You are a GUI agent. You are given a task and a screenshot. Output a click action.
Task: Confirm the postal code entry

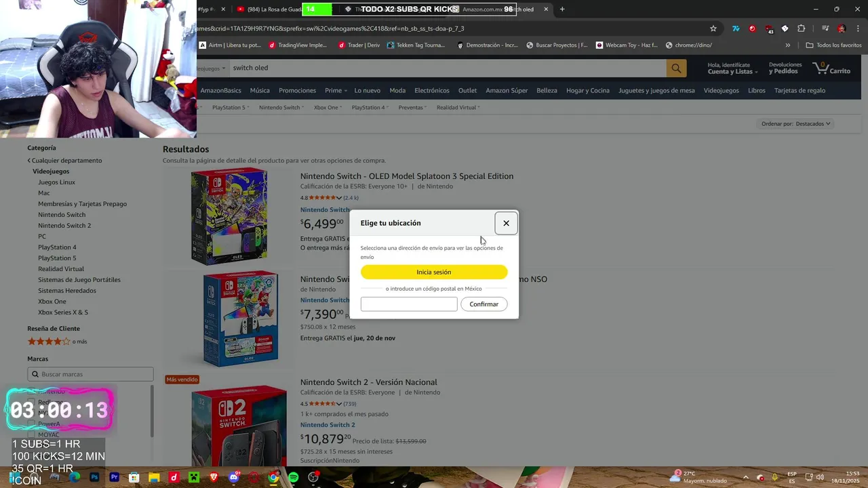coord(484,304)
